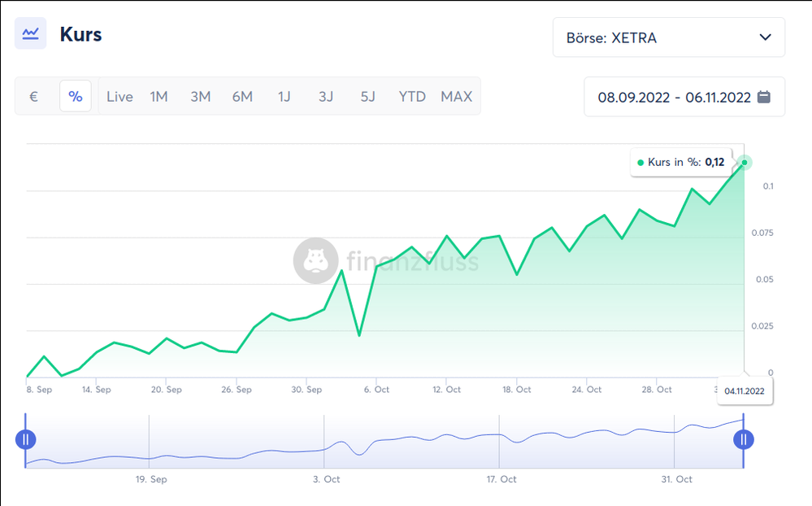
Task: Open date range 08.09.2022 - 06.11.2022 picker
Action: pos(674,97)
